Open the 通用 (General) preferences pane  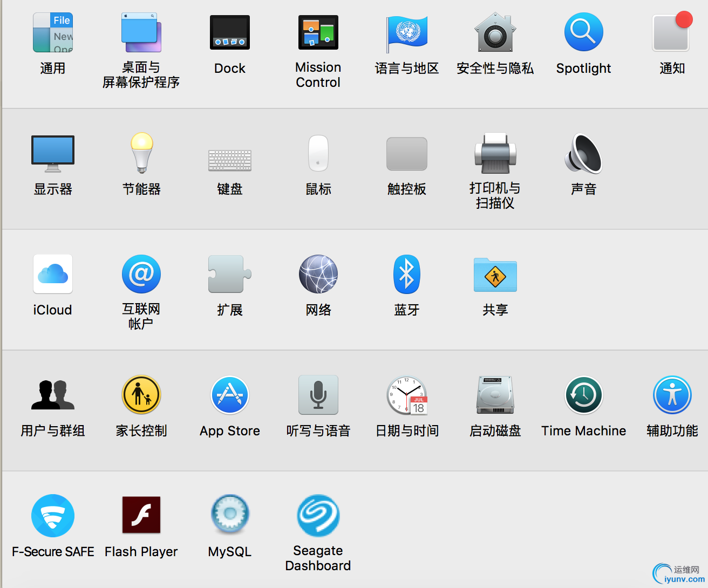point(53,32)
